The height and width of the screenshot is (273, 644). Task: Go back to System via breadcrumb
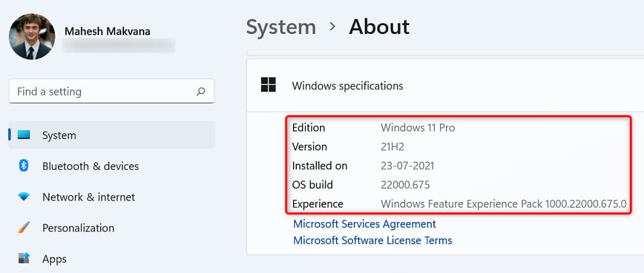pos(280,27)
